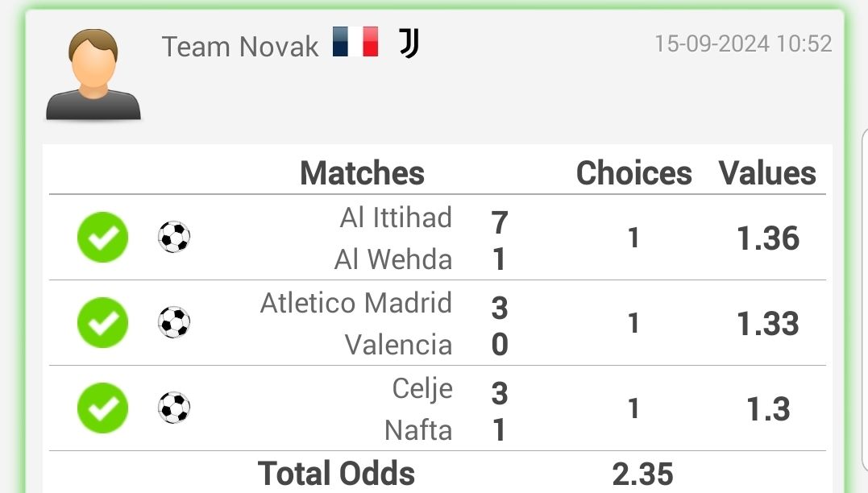
Task: Click green checkmark for Al Ittihad match
Action: 103,237
